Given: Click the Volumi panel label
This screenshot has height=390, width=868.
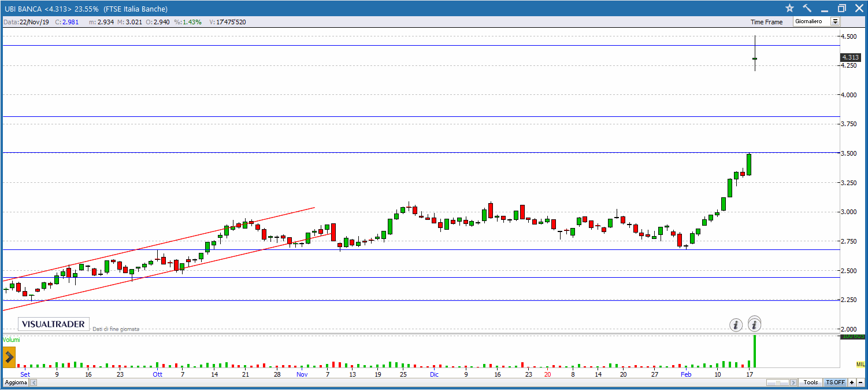Looking at the screenshot, I should pos(12,340).
